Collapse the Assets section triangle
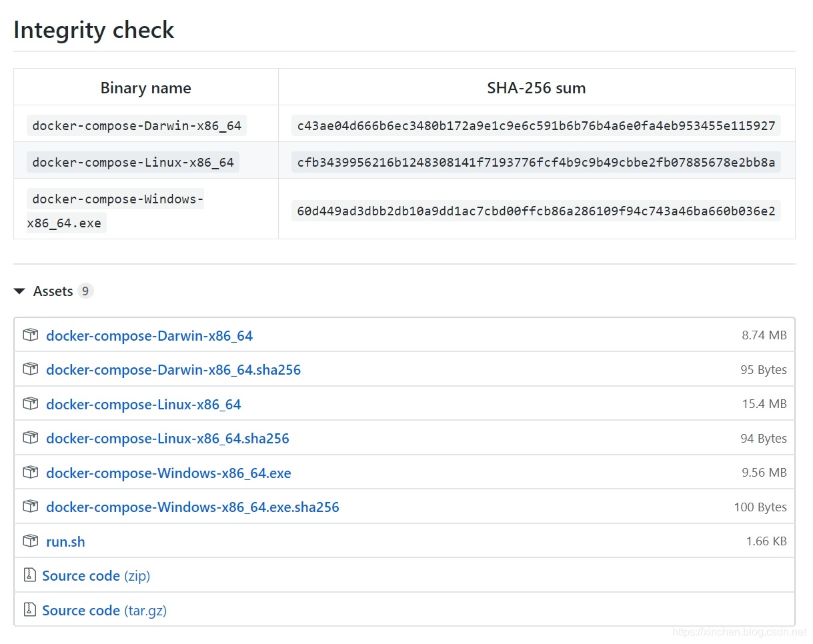This screenshot has height=644, width=813. pos(20,291)
